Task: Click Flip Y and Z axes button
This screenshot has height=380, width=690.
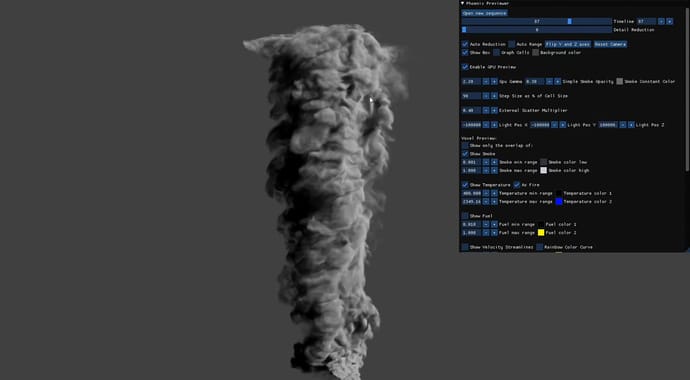Action: (x=568, y=44)
